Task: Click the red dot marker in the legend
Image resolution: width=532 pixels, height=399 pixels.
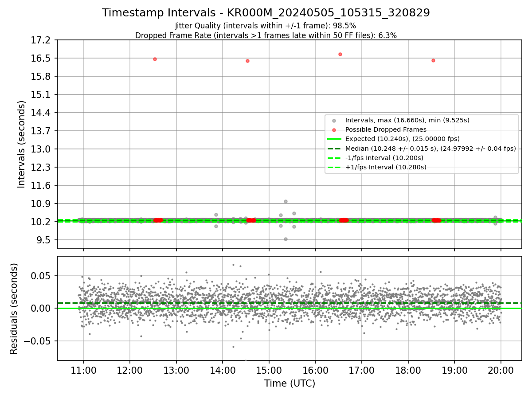Action: click(334, 130)
